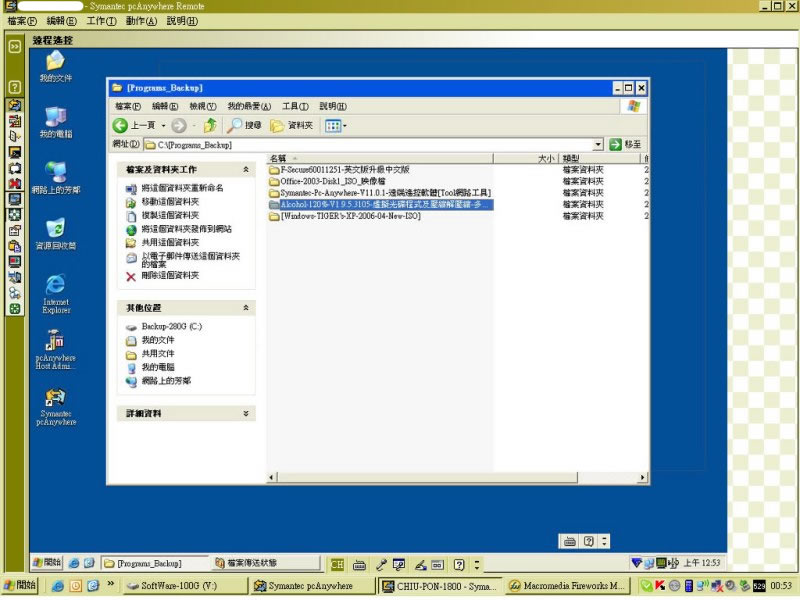Click remote taskbar 開始 Start button

click(46, 563)
